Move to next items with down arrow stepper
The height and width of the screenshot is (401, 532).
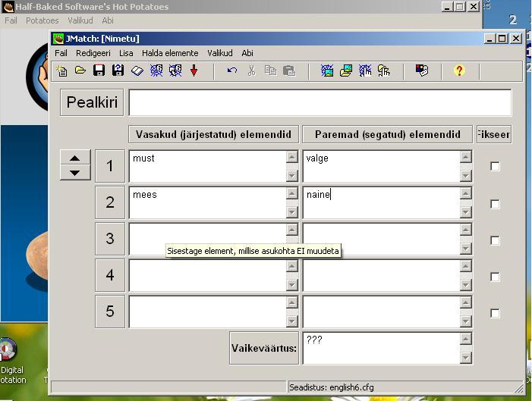coord(75,173)
